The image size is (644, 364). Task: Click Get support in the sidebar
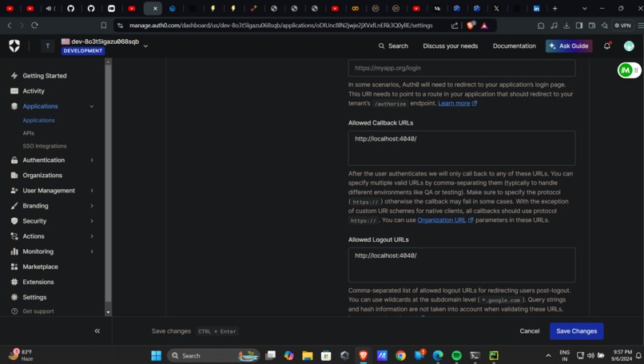coord(38,311)
